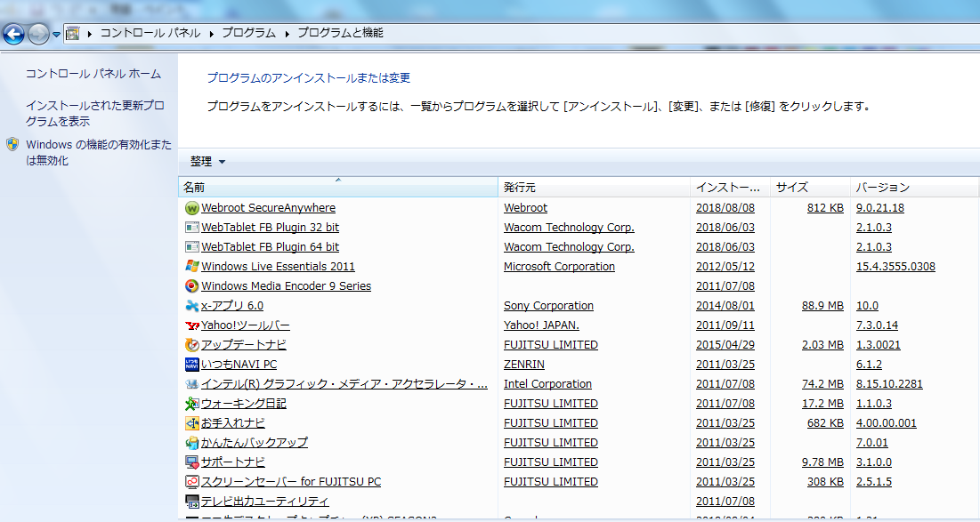Viewport: 980px width, 522px height.
Task: Click the Windows Media Encoder 9 Series icon
Action: 192,286
